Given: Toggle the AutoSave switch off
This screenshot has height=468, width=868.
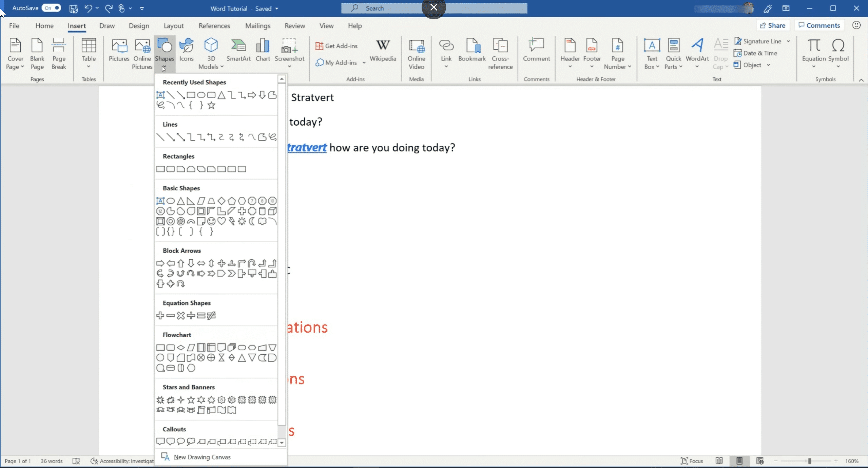Looking at the screenshot, I should click(51, 8).
